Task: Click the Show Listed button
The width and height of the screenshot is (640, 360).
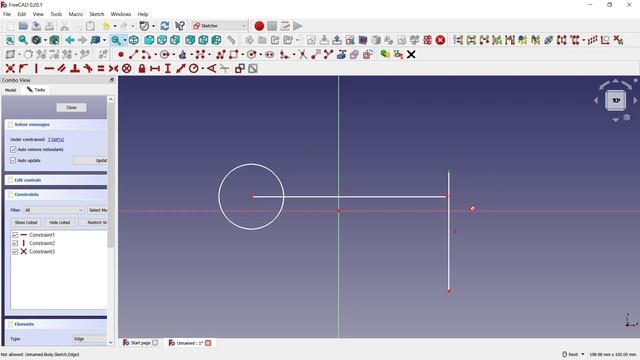Action: [x=26, y=222]
